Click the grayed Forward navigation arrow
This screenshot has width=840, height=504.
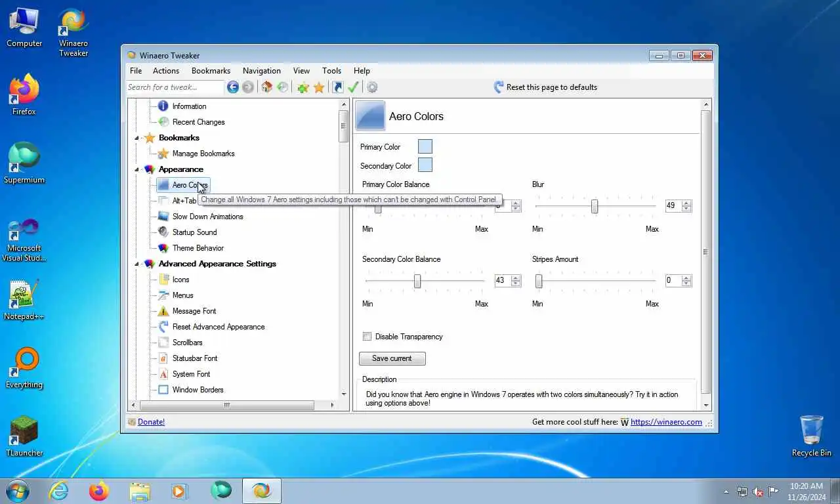click(x=248, y=87)
